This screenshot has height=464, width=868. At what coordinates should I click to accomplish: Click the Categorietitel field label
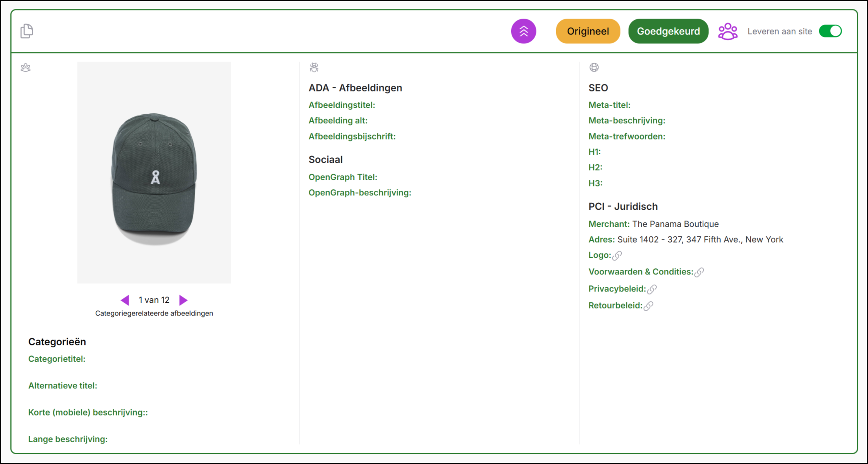point(57,359)
